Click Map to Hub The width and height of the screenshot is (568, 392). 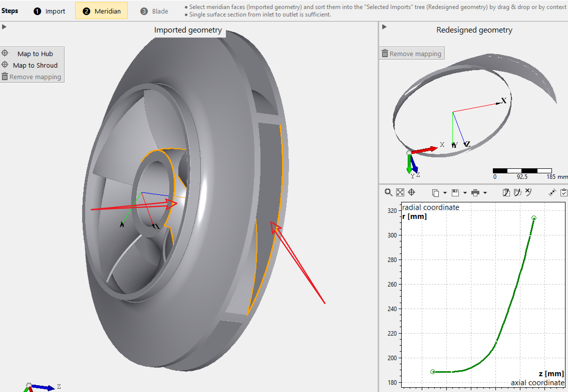(32, 54)
